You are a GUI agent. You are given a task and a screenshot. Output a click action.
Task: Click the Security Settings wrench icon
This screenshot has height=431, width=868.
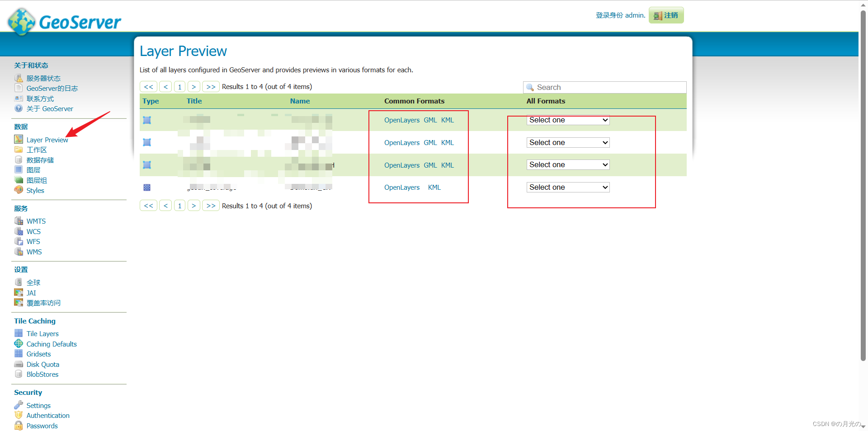coord(19,405)
